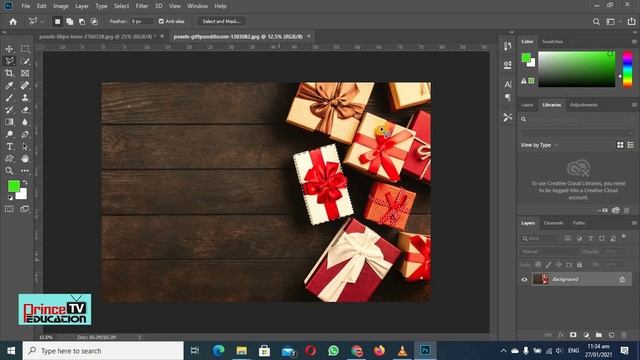Image resolution: width=640 pixels, height=360 pixels.
Task: Click the Share icon at top right
Action: (631, 21)
